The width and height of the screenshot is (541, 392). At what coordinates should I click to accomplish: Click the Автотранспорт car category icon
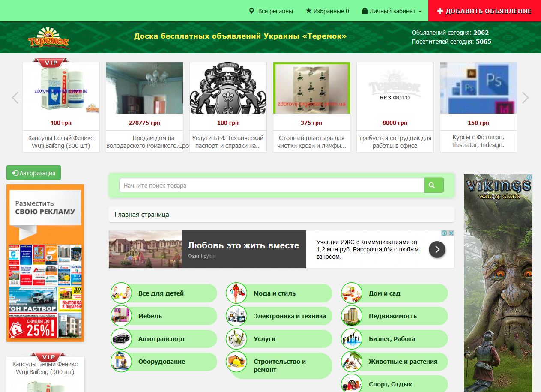pos(121,339)
